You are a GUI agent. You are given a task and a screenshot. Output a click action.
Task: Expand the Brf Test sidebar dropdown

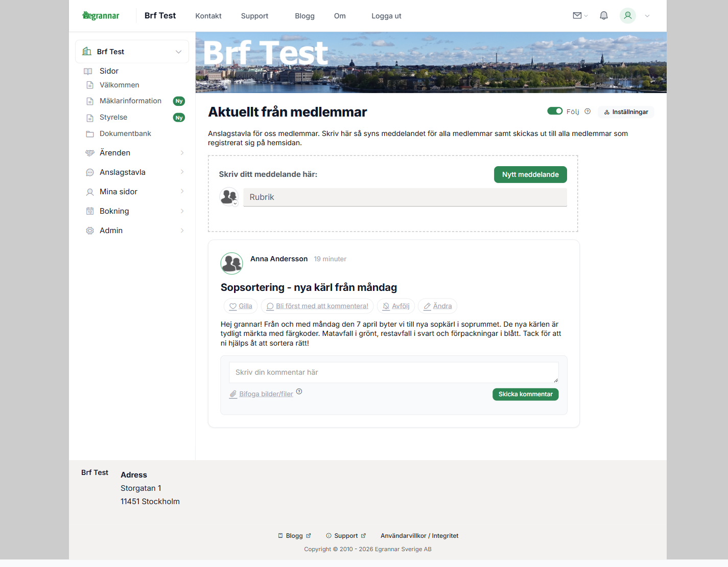click(x=178, y=52)
